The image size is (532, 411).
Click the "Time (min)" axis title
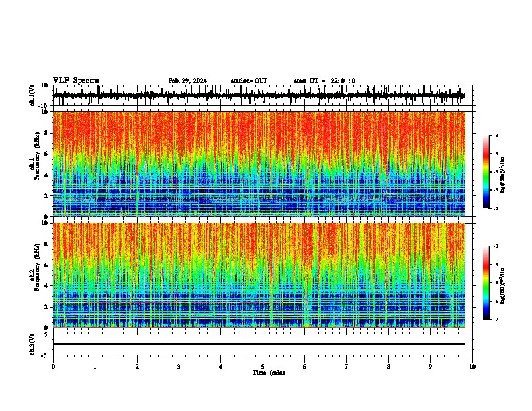pyautogui.click(x=269, y=373)
